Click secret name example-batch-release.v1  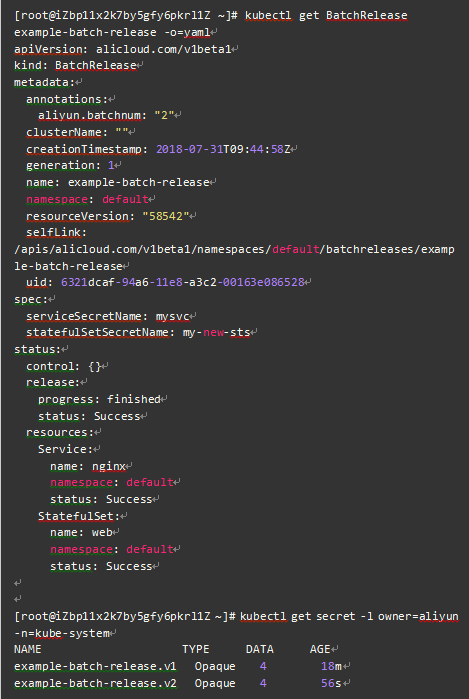coord(95,666)
